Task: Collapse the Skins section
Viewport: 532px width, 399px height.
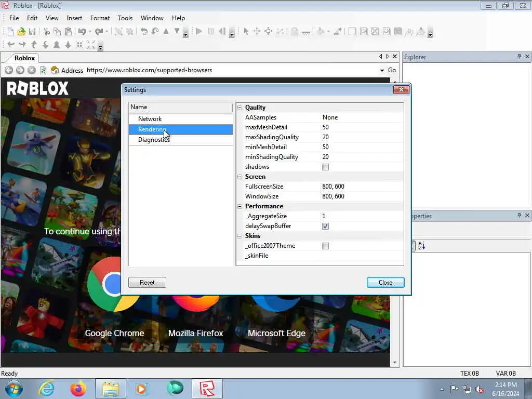Action: coord(240,236)
